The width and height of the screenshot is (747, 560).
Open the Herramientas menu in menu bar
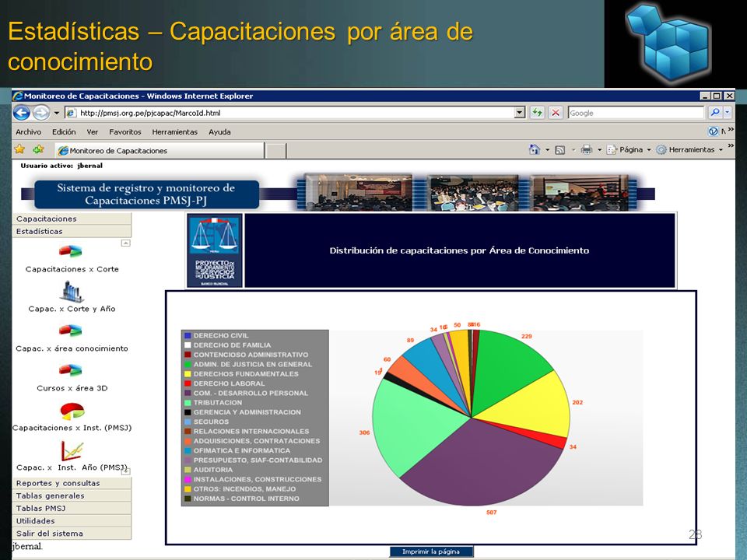175,132
